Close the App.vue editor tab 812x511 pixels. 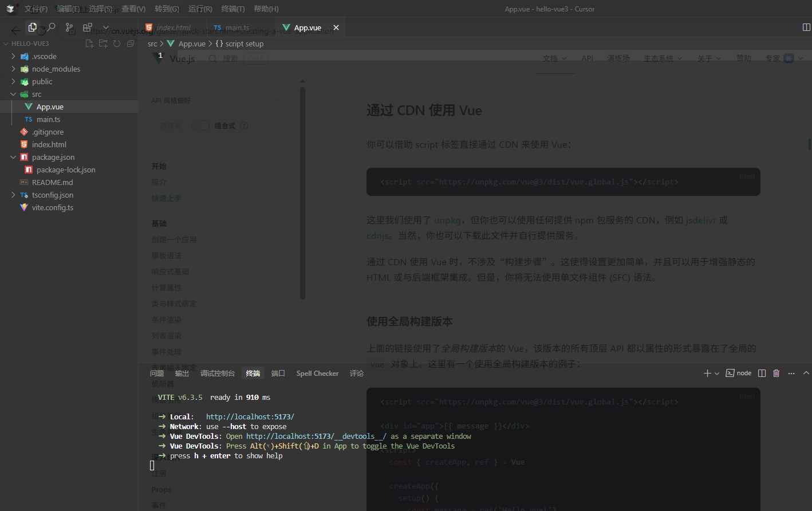[x=336, y=27]
